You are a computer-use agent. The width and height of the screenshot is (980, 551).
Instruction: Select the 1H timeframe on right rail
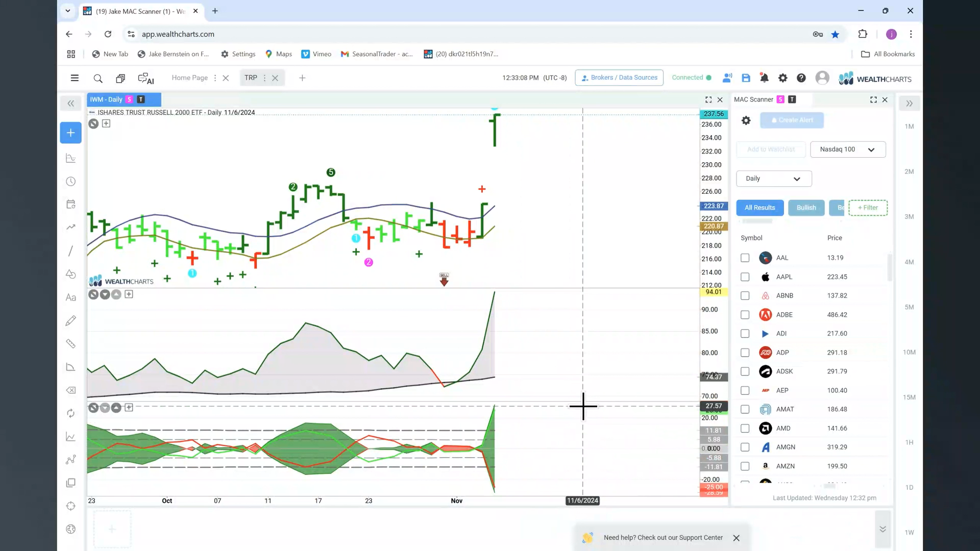909,442
